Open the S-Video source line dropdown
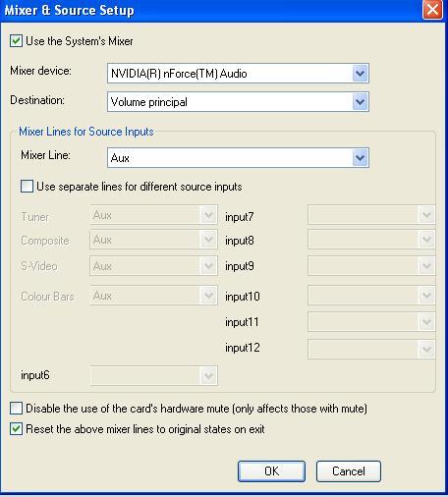Viewport: 448px width, 497px height. pos(153,266)
